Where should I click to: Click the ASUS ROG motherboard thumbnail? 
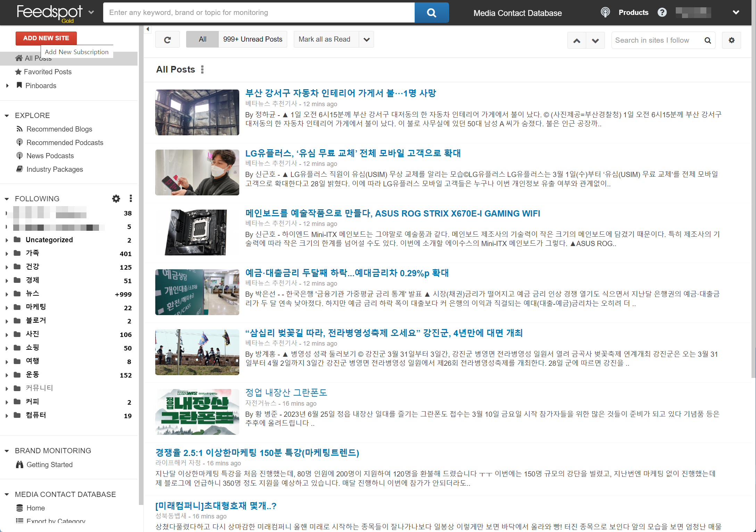(x=197, y=232)
